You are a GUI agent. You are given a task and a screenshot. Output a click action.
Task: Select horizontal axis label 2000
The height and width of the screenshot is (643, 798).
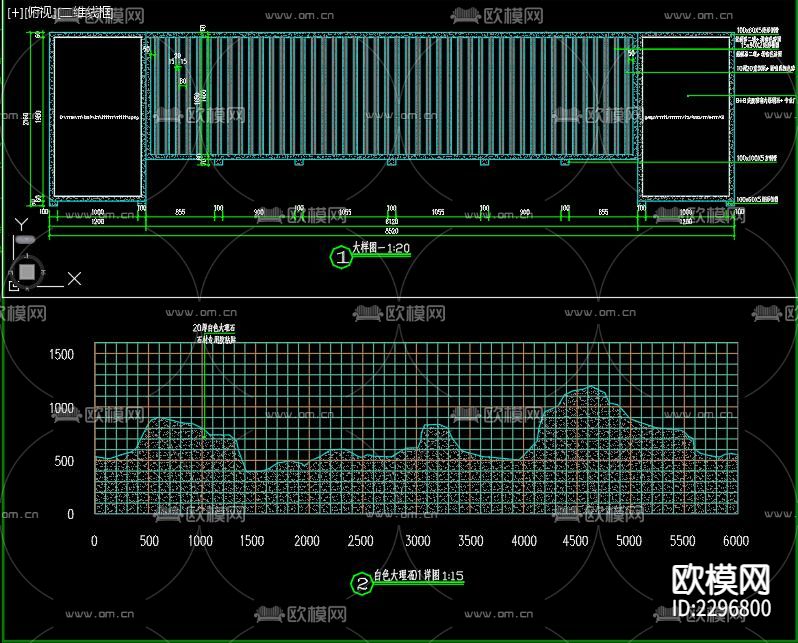pos(307,541)
